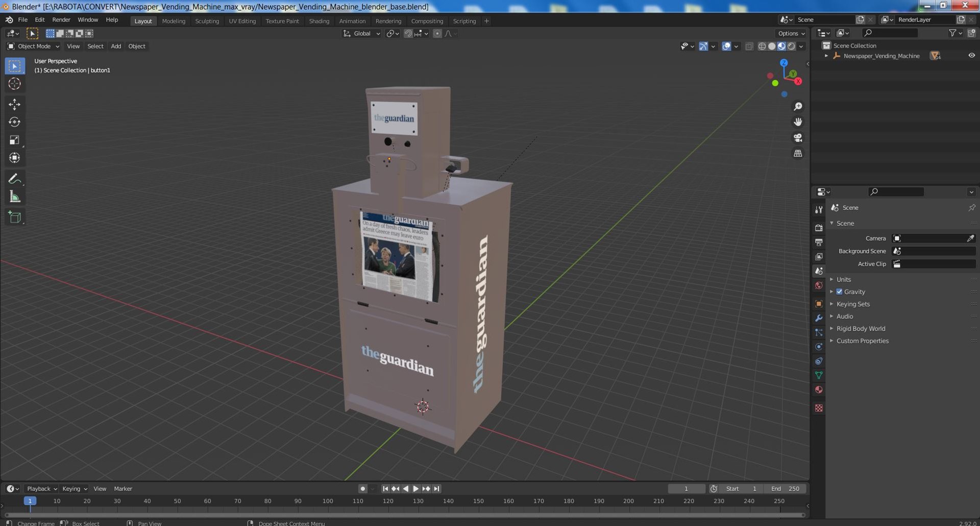Expand Newspaper_Vending_Machine in outliner
980x526 pixels.
pyautogui.click(x=826, y=56)
